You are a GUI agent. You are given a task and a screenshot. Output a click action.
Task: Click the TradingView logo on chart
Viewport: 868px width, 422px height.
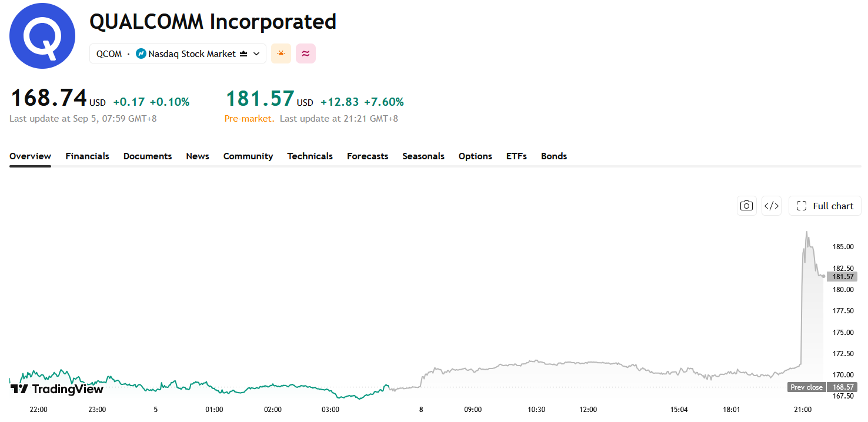point(56,389)
